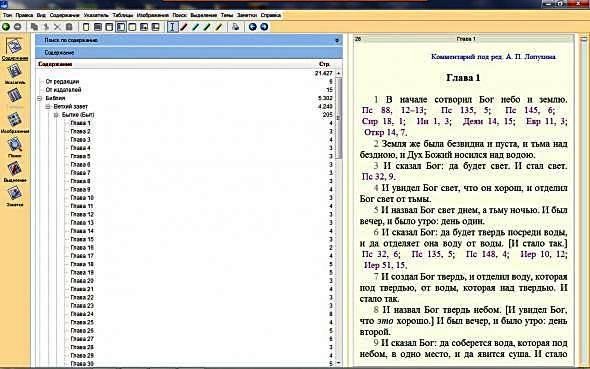
Task: Click the Содержание column header above the tree
Action: 55,64
